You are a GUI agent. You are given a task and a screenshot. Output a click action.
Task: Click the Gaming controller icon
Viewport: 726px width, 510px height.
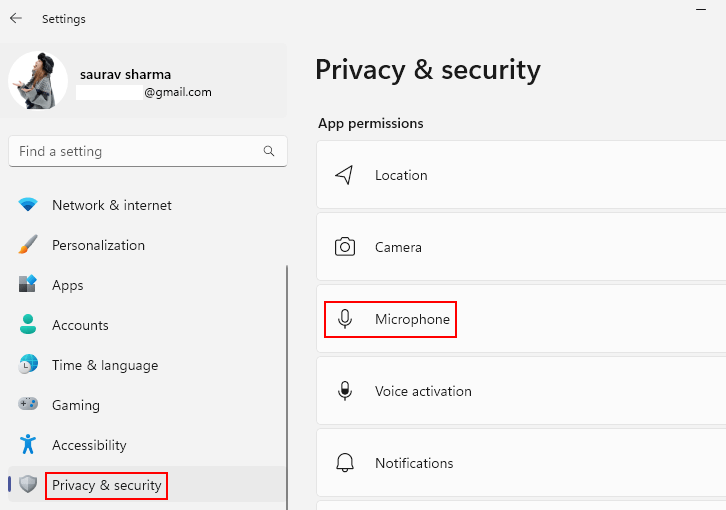coord(28,405)
